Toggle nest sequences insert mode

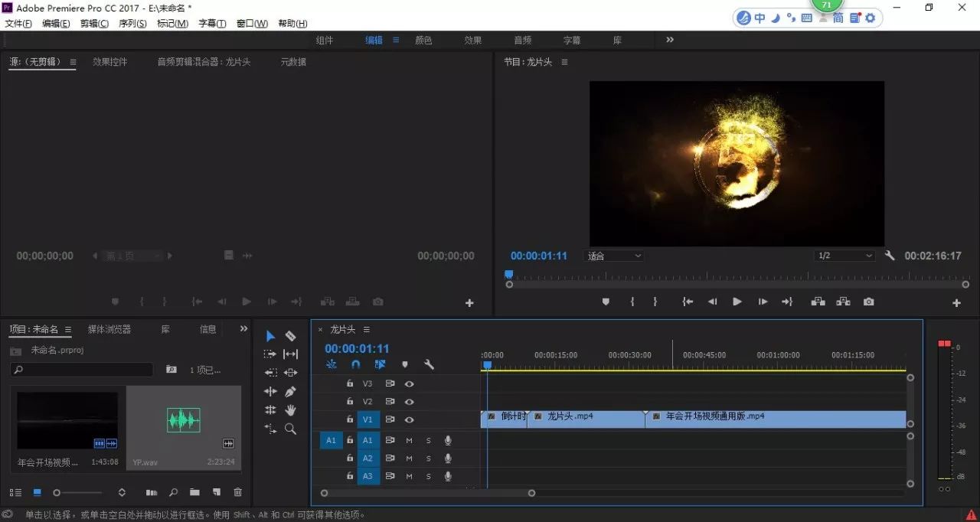coord(331,364)
